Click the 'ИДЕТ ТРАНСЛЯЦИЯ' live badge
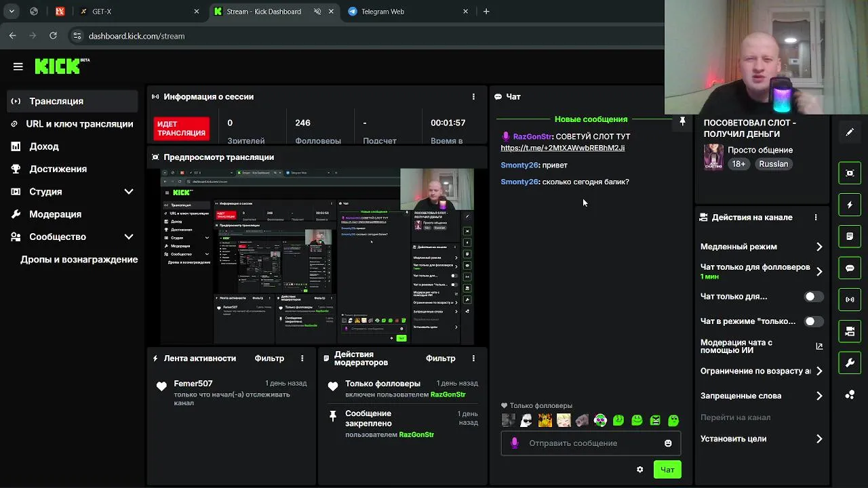 pyautogui.click(x=181, y=129)
